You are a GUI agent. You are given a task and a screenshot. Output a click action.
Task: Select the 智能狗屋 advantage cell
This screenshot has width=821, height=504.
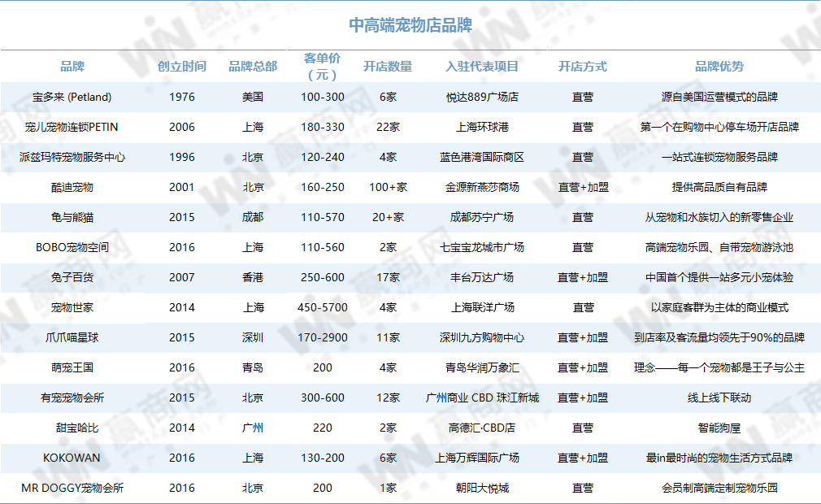coord(719,428)
